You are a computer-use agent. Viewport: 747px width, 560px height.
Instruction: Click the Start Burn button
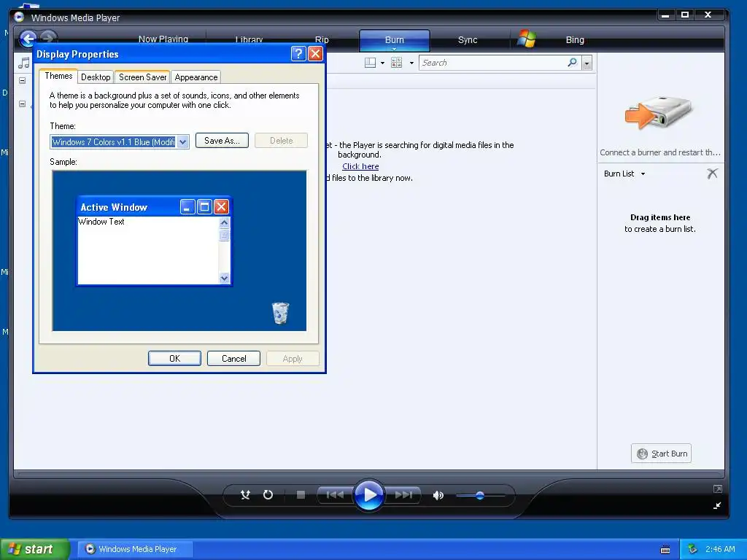coord(661,454)
